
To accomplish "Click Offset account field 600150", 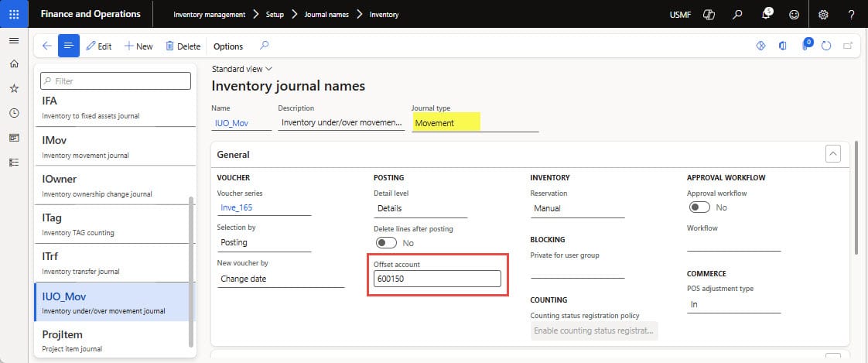I will tap(437, 279).
